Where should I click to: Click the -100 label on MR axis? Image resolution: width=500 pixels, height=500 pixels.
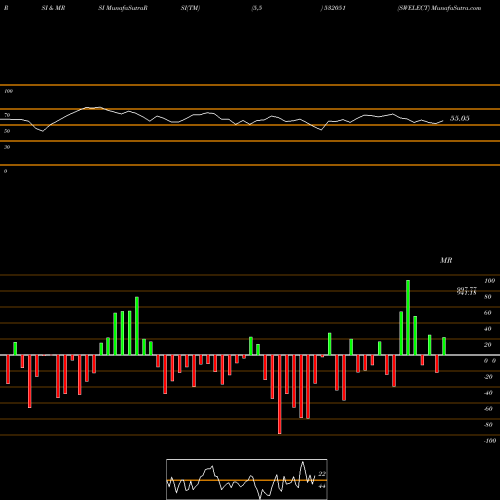(x=490, y=441)
